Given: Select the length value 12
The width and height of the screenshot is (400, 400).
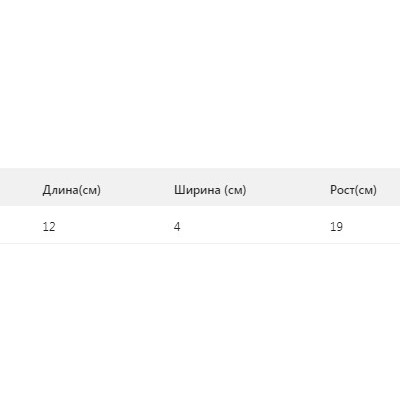Looking at the screenshot, I should click(49, 227).
